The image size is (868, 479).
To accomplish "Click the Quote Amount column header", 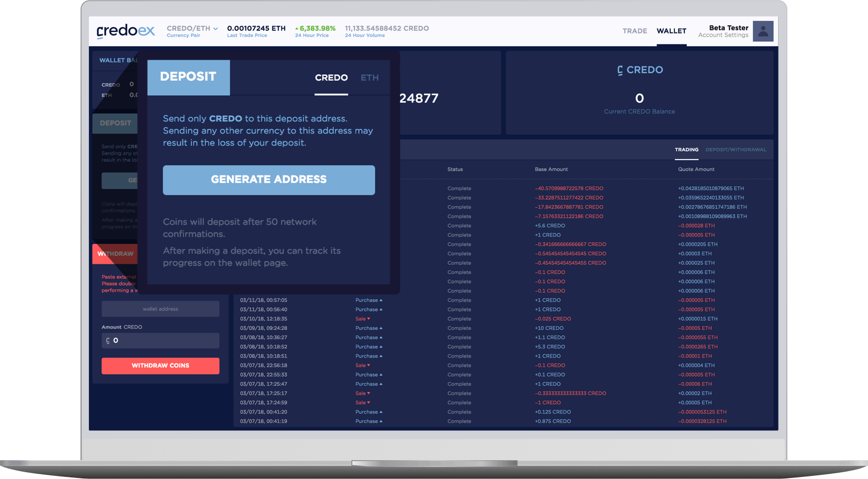I will [696, 170].
